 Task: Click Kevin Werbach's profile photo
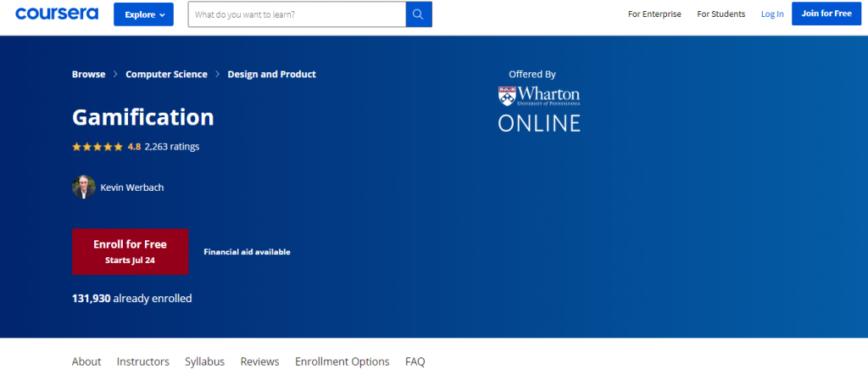click(84, 188)
